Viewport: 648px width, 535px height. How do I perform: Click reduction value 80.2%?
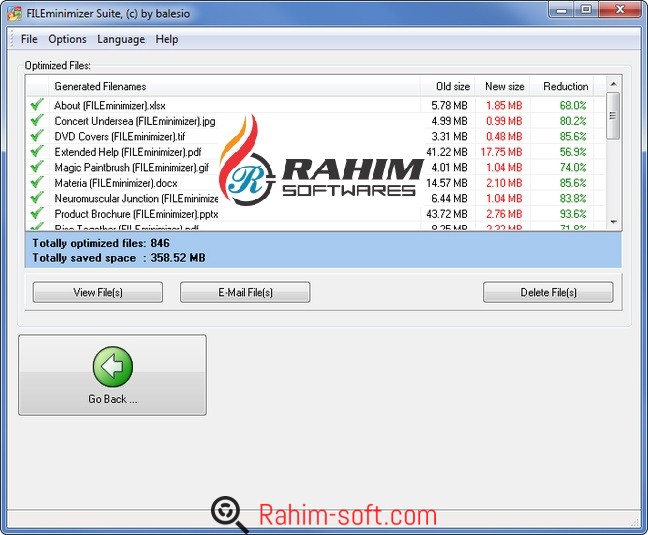click(x=573, y=121)
